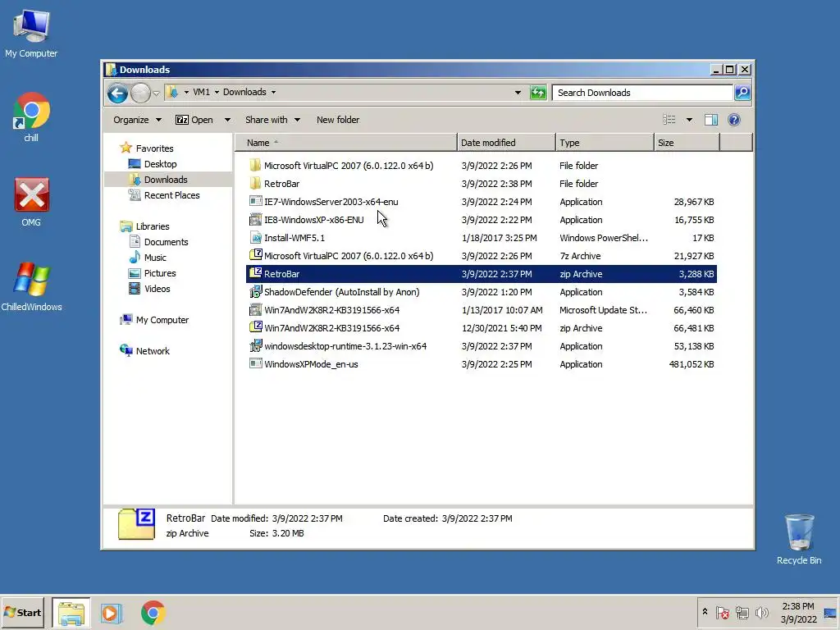840x630 pixels.
Task: Select Downloads in navigation pane
Action: [x=166, y=180]
